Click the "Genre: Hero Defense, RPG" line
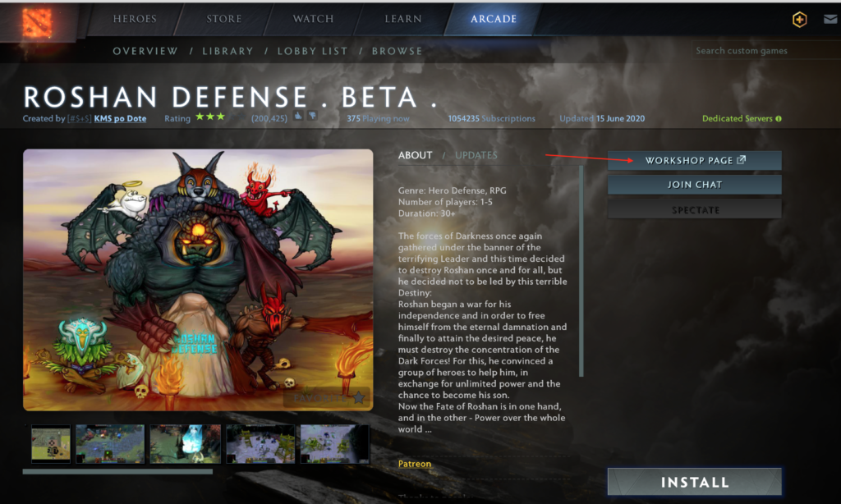 click(x=452, y=190)
